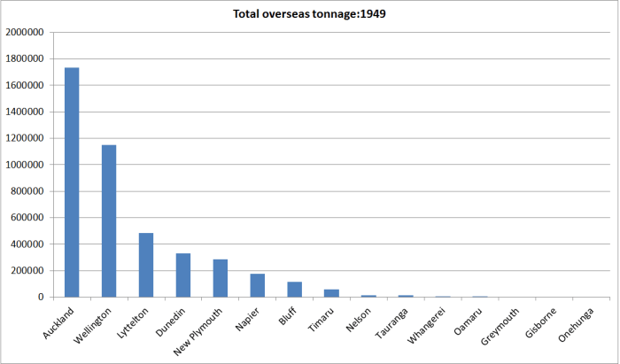The image size is (620, 364).
Task: Select the Auckland bar
Action: 72,182
